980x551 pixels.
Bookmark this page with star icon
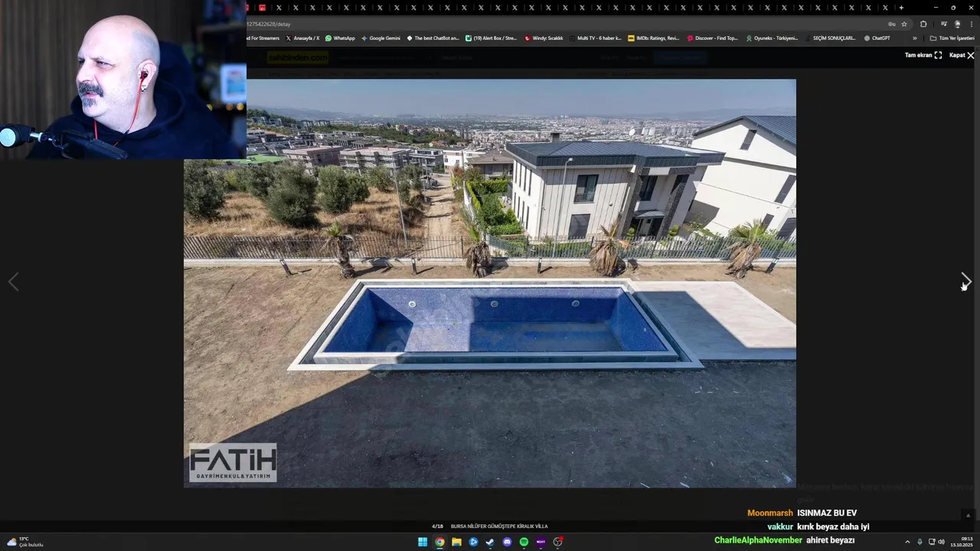[x=904, y=24]
